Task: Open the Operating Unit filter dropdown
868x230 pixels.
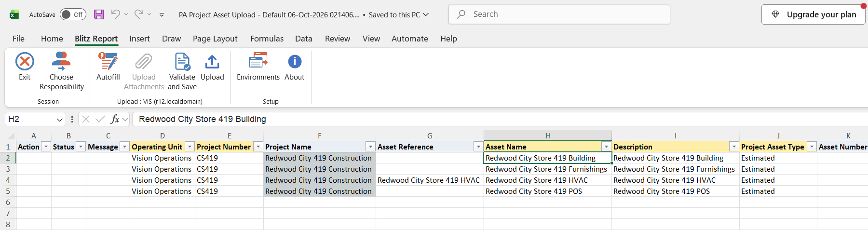Action: tap(190, 147)
